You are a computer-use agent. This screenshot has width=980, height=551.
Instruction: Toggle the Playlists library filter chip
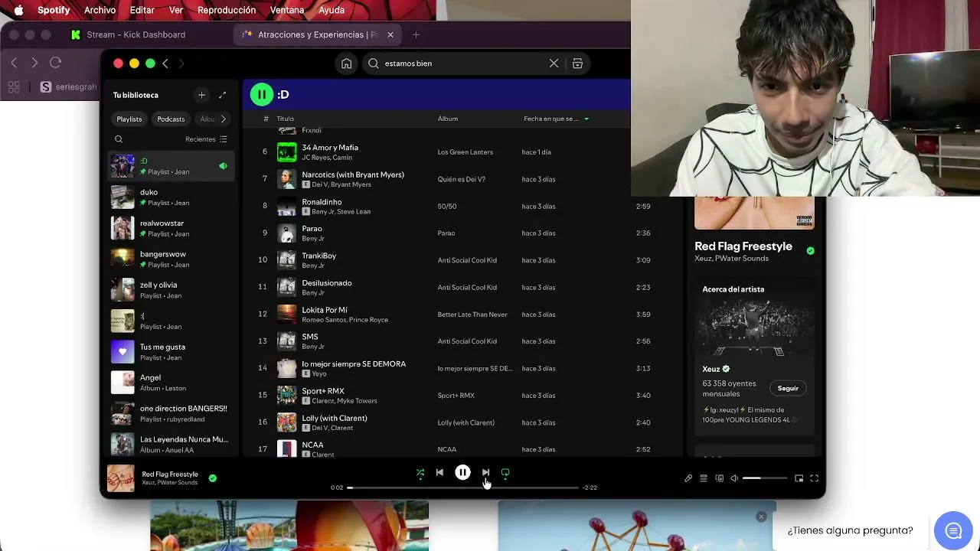point(129,119)
